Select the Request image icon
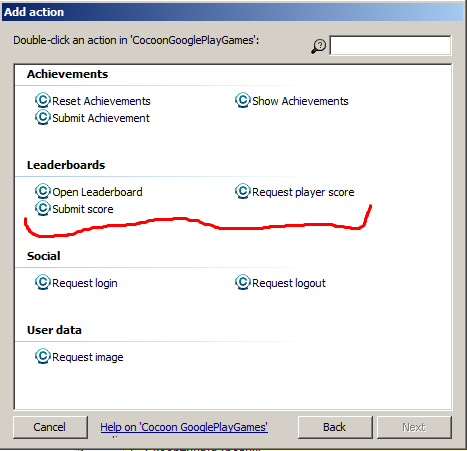This screenshot has width=467, height=451. [43, 356]
